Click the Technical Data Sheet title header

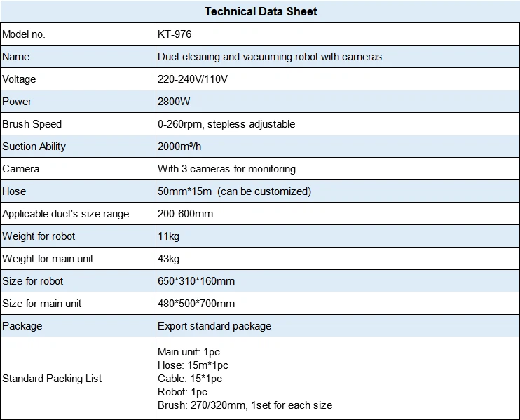coord(261,11)
